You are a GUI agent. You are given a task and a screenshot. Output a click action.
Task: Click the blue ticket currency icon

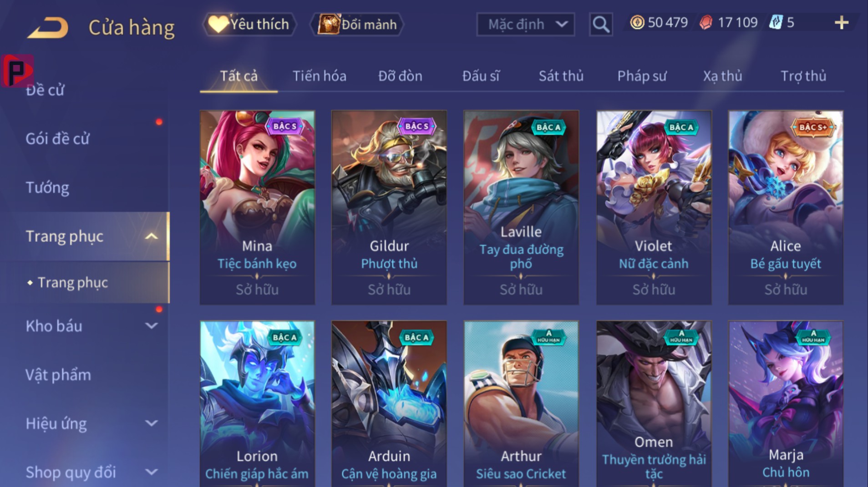(x=776, y=22)
